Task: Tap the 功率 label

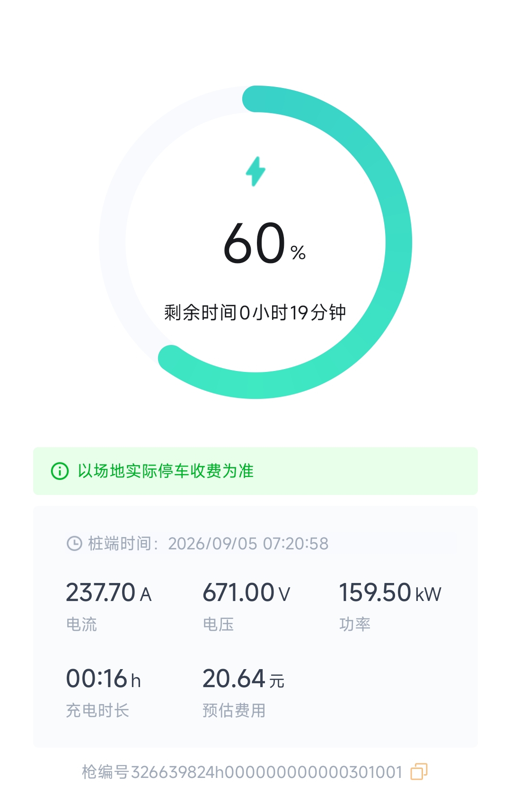Action: tap(355, 624)
